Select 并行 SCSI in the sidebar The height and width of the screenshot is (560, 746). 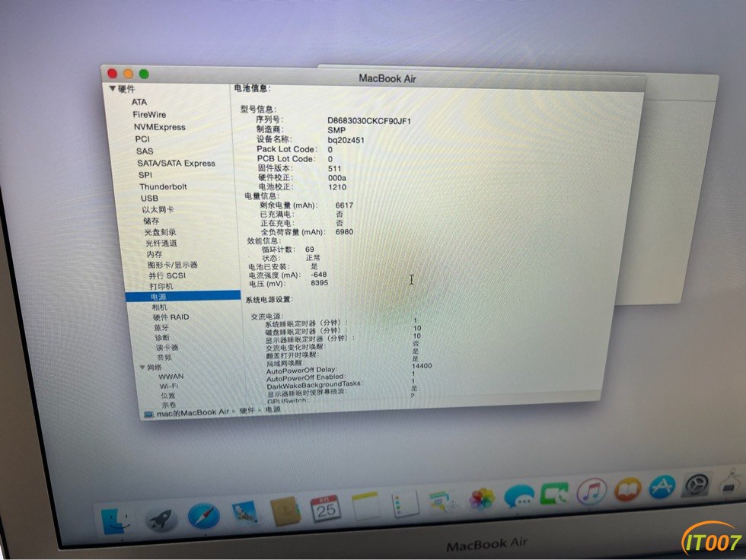(167, 275)
